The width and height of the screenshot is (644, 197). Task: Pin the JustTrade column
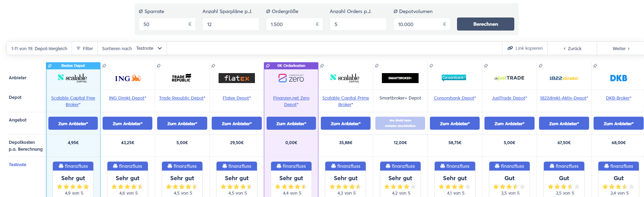pyautogui.click(x=486, y=66)
